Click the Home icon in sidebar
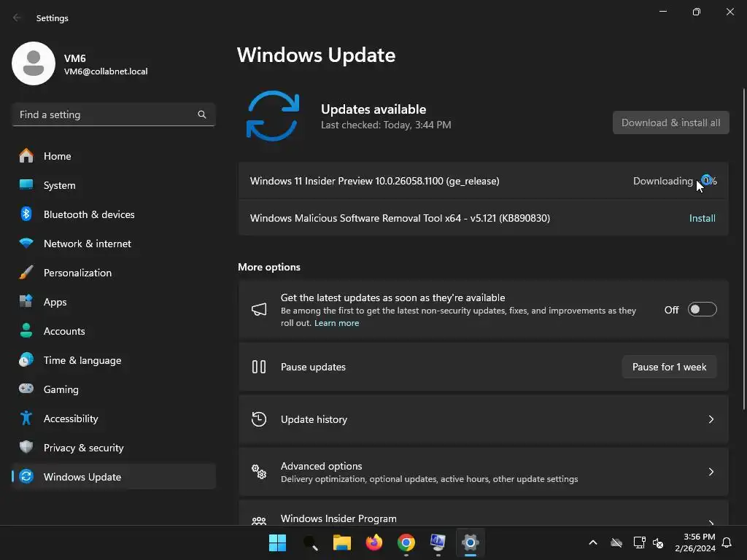 26,156
